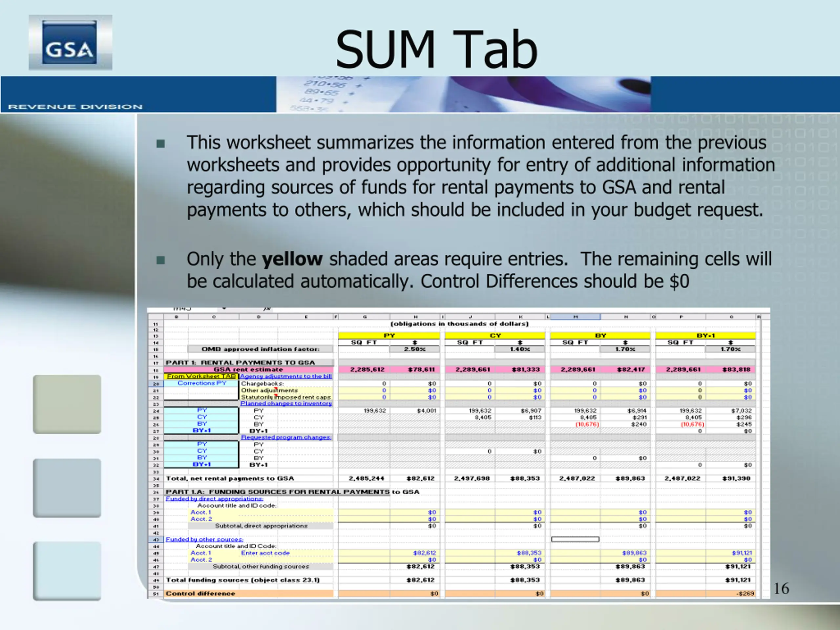
Task: Select 'Subtotal, other funding sources' label
Action: pos(261,567)
